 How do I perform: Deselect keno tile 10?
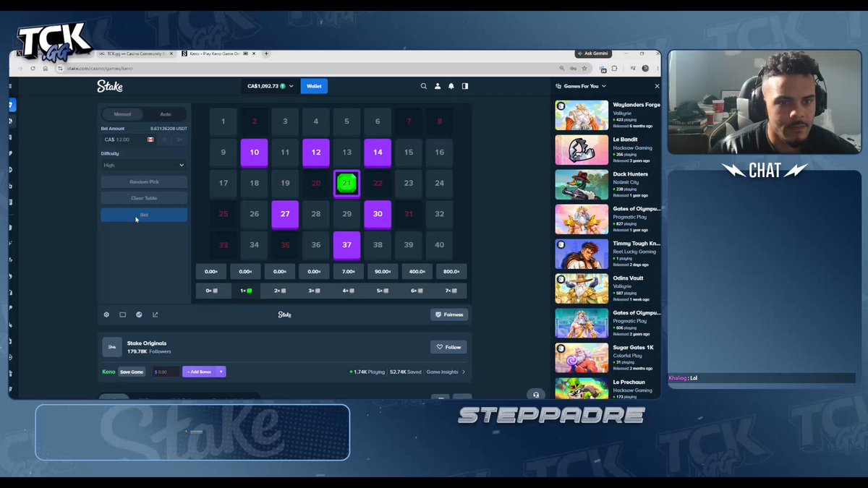click(x=255, y=153)
